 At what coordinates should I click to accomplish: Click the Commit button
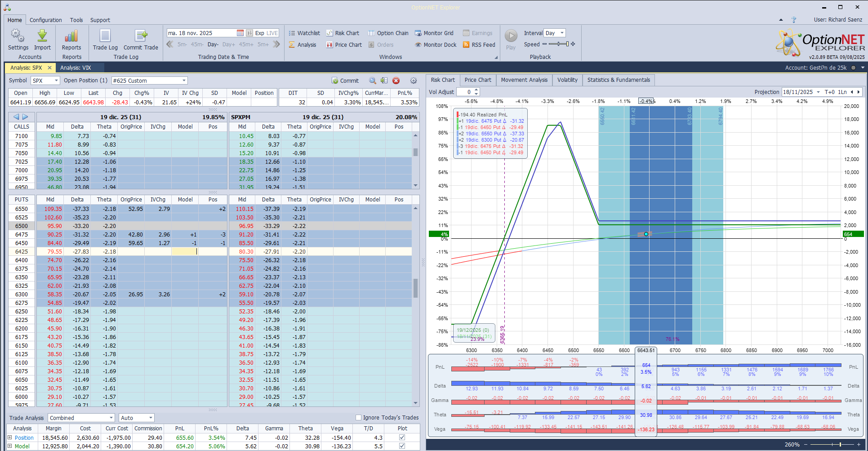(x=345, y=81)
